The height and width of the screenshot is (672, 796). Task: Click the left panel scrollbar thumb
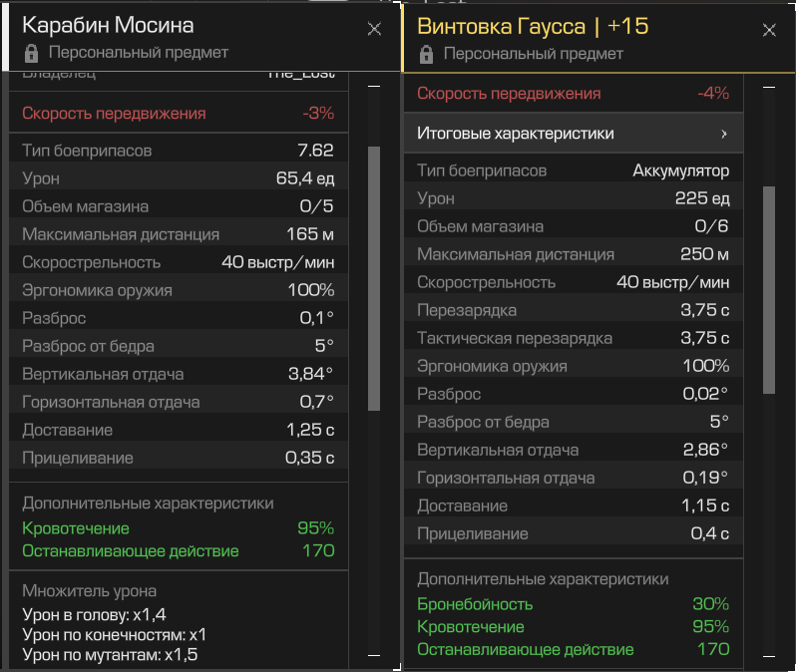click(374, 279)
